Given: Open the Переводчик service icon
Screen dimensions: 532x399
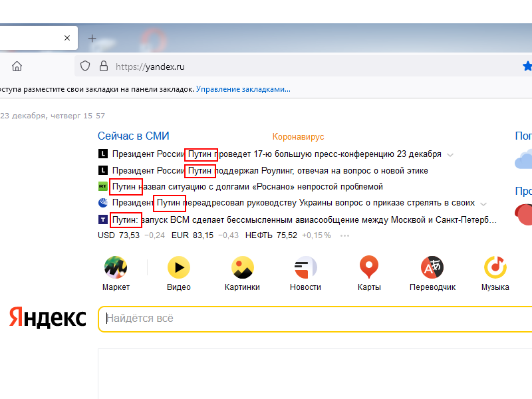Looking at the screenshot, I should [x=432, y=267].
